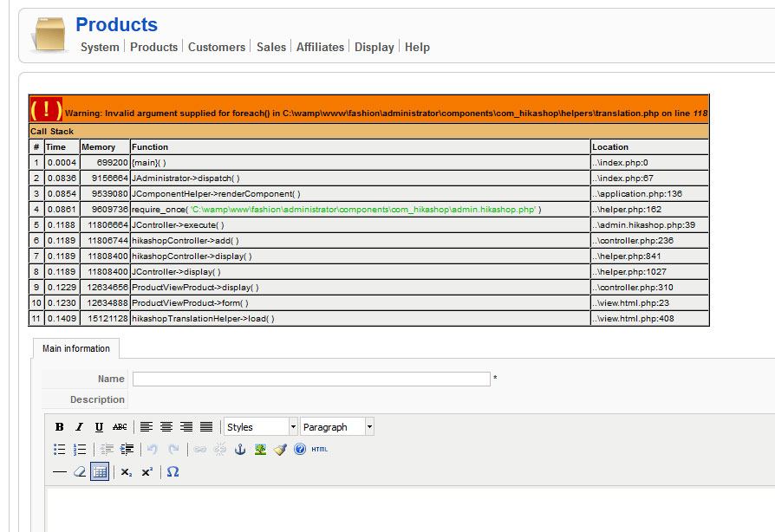Open the Affiliates menu

click(320, 48)
